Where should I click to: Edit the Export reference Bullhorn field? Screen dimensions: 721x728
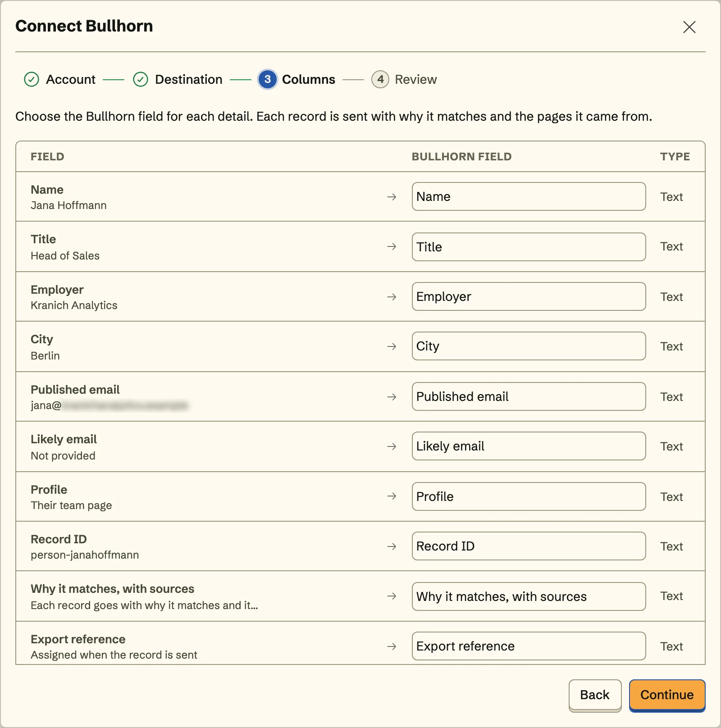click(529, 646)
